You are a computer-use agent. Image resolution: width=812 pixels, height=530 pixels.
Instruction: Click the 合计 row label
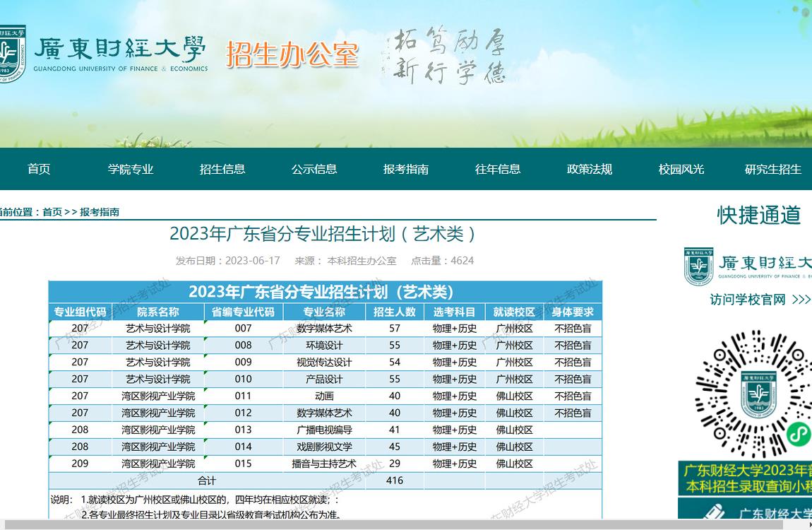(x=207, y=481)
